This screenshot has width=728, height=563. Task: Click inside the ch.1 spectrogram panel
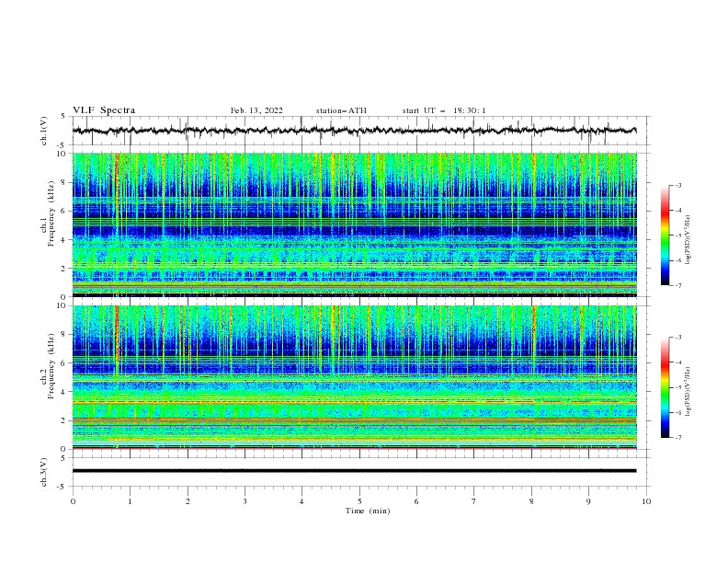coord(354,224)
